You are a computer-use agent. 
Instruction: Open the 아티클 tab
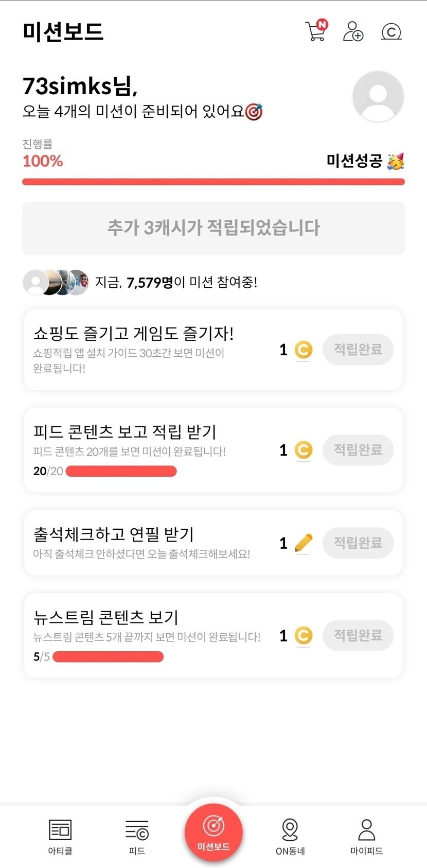click(x=60, y=836)
